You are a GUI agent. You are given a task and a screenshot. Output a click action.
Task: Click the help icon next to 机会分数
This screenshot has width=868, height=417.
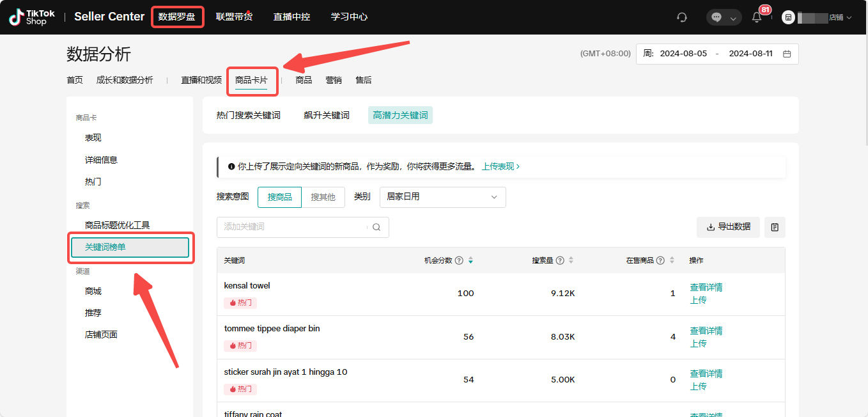459,260
